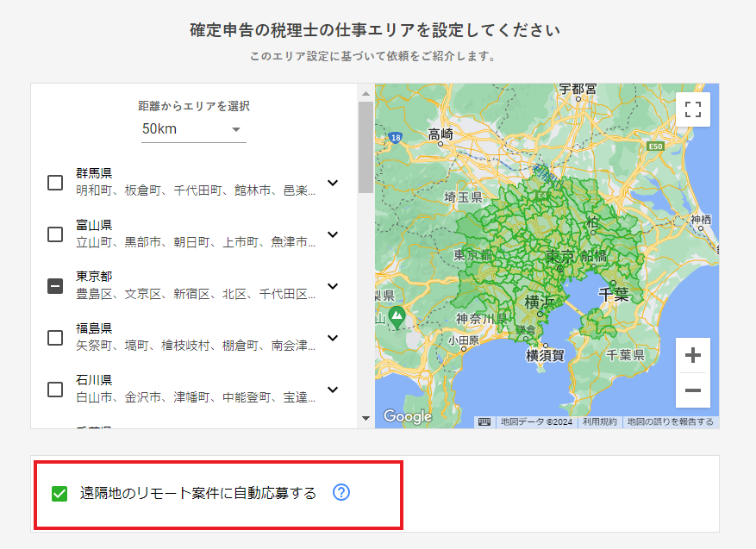
Task: Open map keyboard shortcuts icon
Action: tap(484, 421)
